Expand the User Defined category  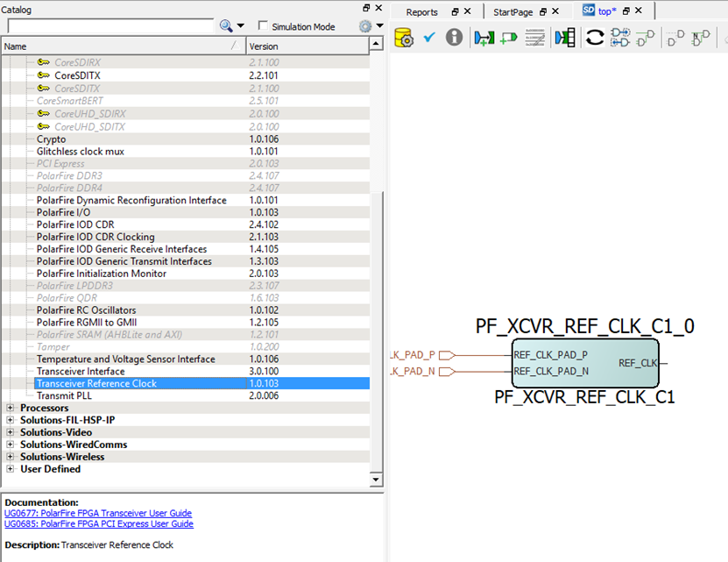[x=11, y=469]
